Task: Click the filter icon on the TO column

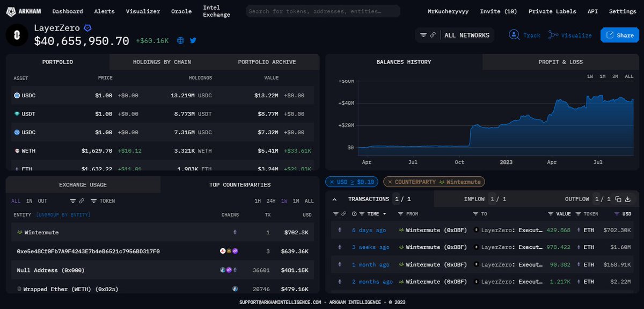Action: tap(477, 214)
